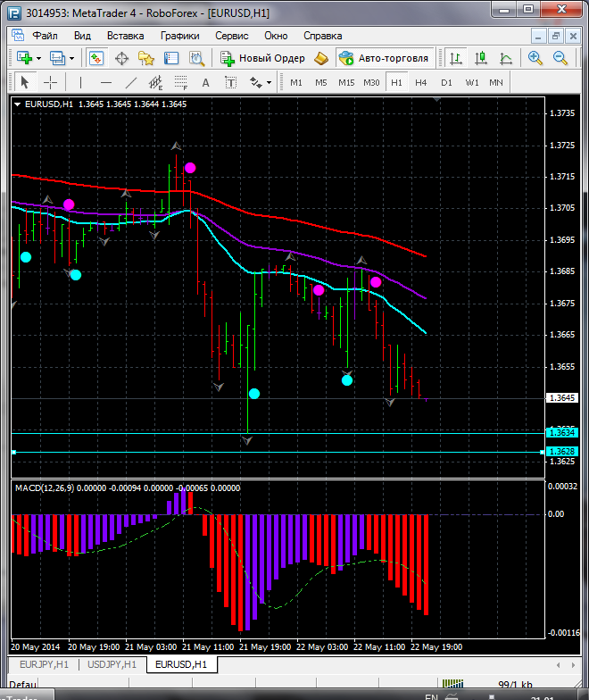This screenshot has width=589, height=700.
Task: Switch to the USDJPY,H1 chart tab
Action: click(x=112, y=664)
